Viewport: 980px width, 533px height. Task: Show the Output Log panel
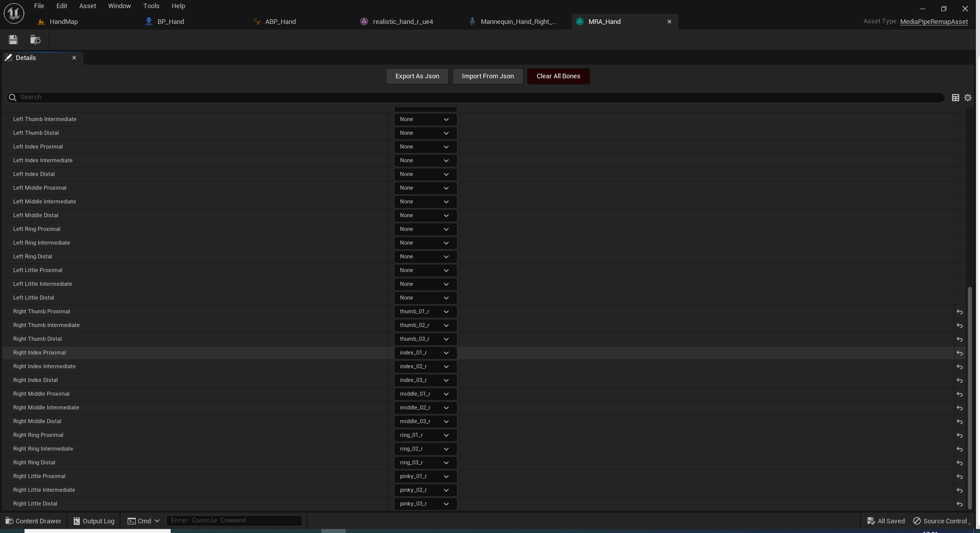[x=94, y=521]
